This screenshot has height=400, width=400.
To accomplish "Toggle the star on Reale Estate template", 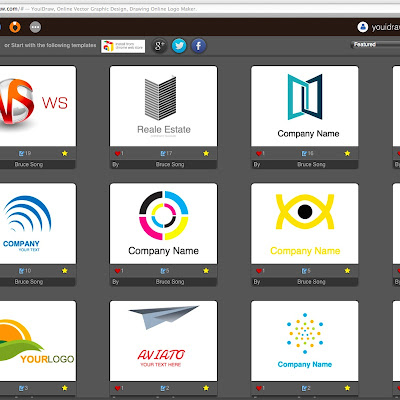I will pos(206,153).
